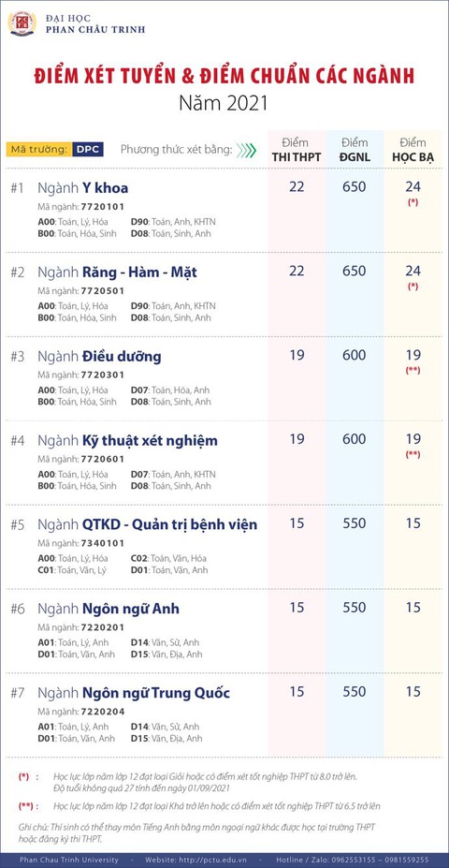
Task: Open the Điểm ĐGNL column header
Action: (355, 150)
